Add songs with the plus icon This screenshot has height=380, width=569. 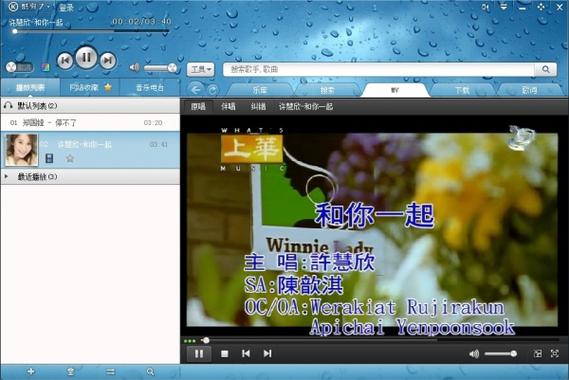tap(31, 371)
